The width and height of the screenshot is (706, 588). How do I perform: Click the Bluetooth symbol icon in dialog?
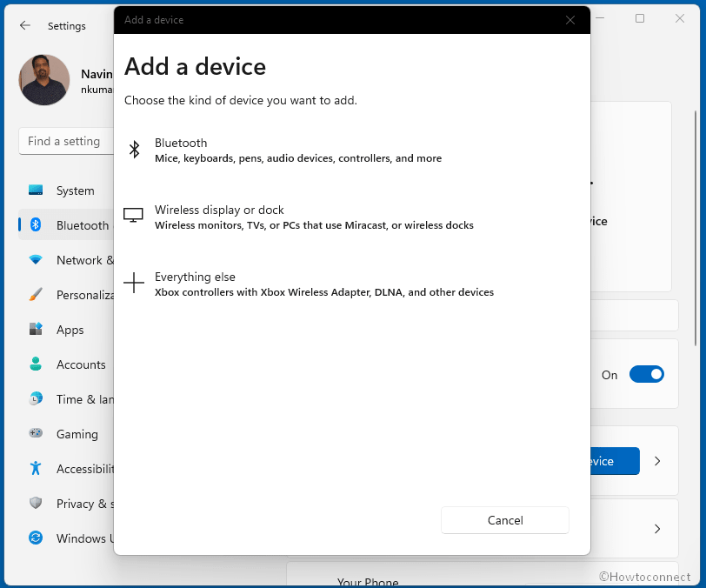pyautogui.click(x=134, y=150)
